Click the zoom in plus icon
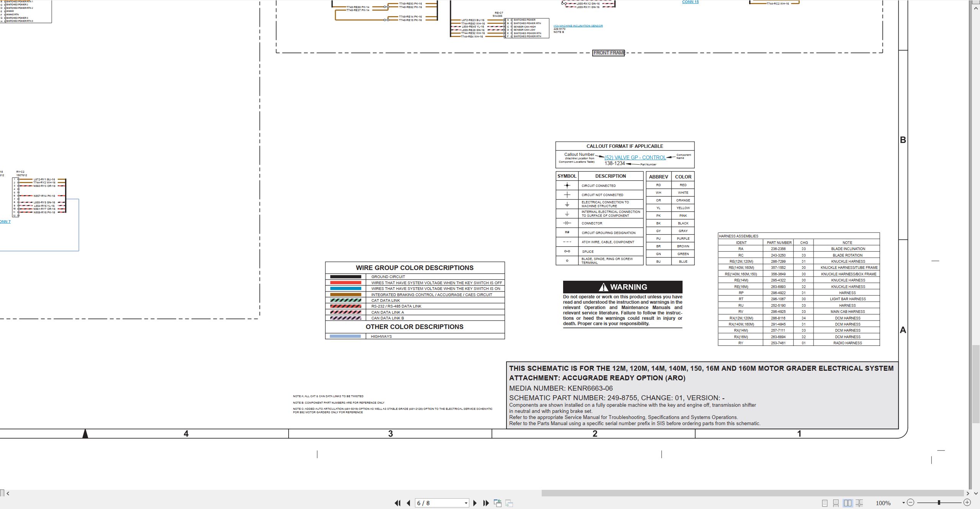 tap(967, 502)
